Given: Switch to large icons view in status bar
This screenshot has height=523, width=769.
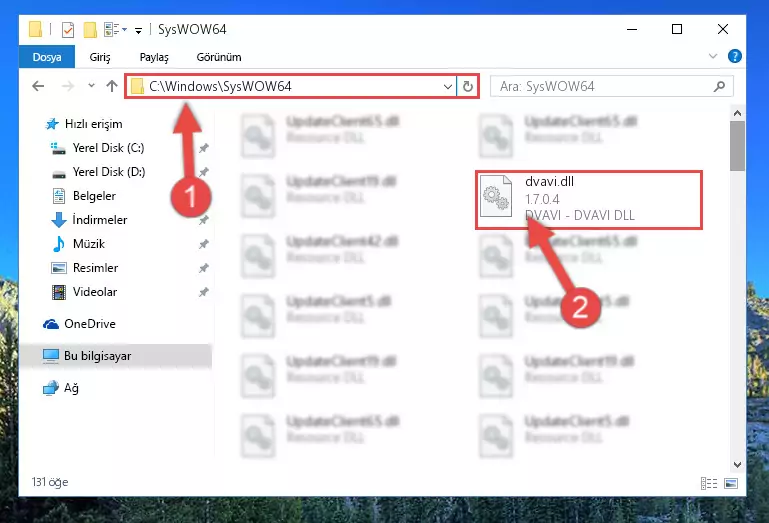Looking at the screenshot, I should 731,483.
